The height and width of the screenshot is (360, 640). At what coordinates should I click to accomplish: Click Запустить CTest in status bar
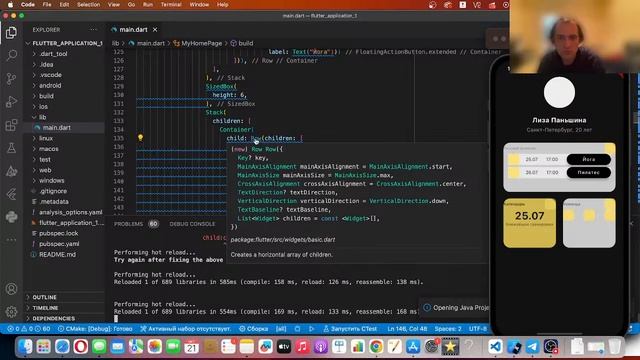click(x=350, y=329)
